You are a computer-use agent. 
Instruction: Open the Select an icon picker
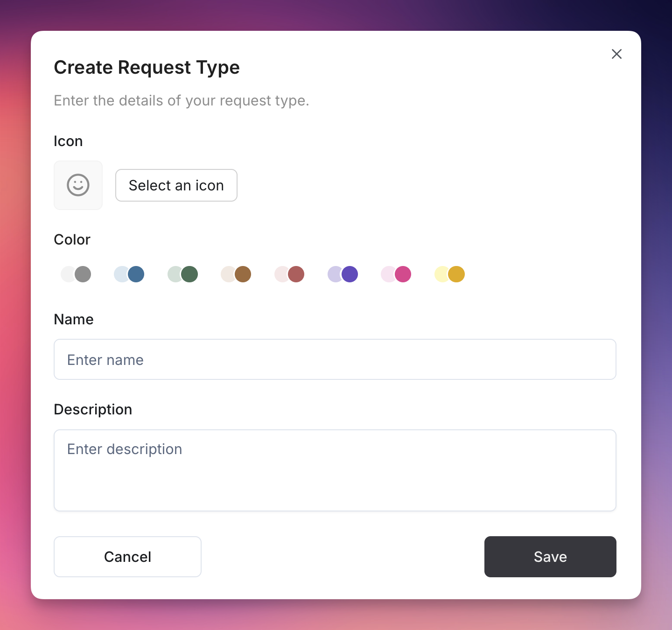coord(176,185)
